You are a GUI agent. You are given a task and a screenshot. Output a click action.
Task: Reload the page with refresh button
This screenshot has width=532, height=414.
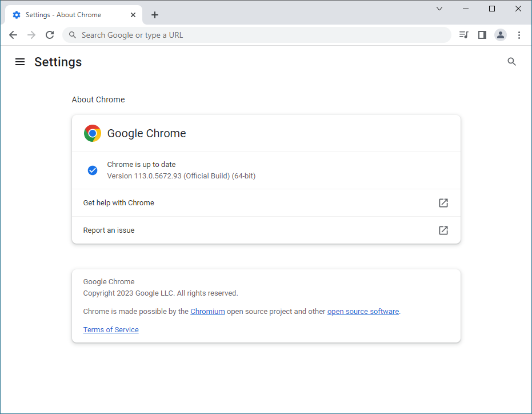click(50, 35)
